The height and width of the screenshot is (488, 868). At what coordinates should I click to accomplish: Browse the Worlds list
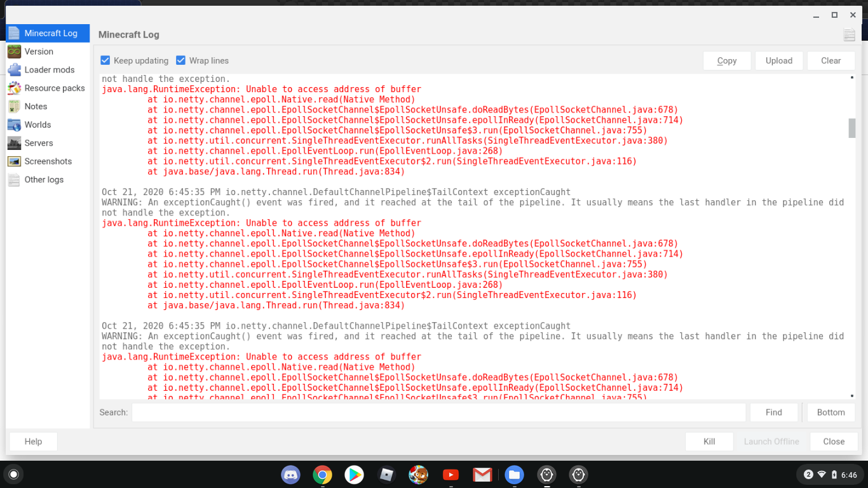coord(37,125)
